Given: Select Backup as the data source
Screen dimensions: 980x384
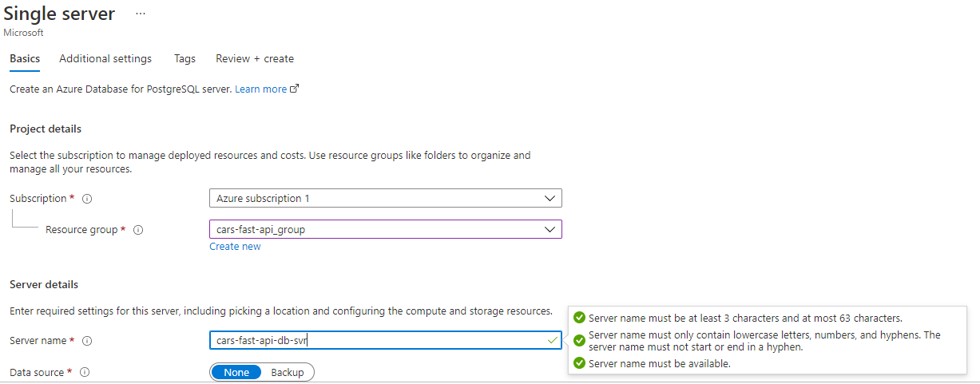Looking at the screenshot, I should (288, 373).
